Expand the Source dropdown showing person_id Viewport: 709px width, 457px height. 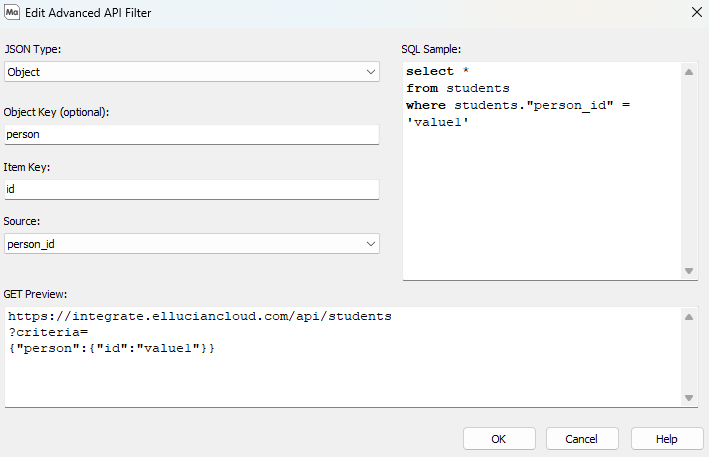coord(191,243)
